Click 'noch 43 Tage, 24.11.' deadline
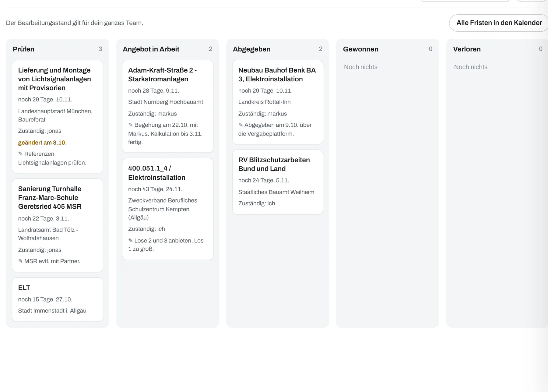Image resolution: width=548 pixels, height=392 pixels. pyautogui.click(x=155, y=189)
